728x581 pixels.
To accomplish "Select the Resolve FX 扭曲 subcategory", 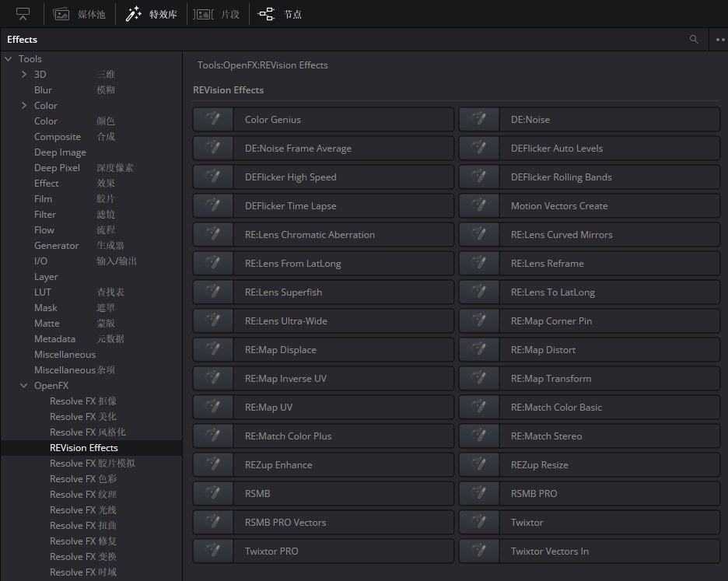I will click(x=83, y=525).
